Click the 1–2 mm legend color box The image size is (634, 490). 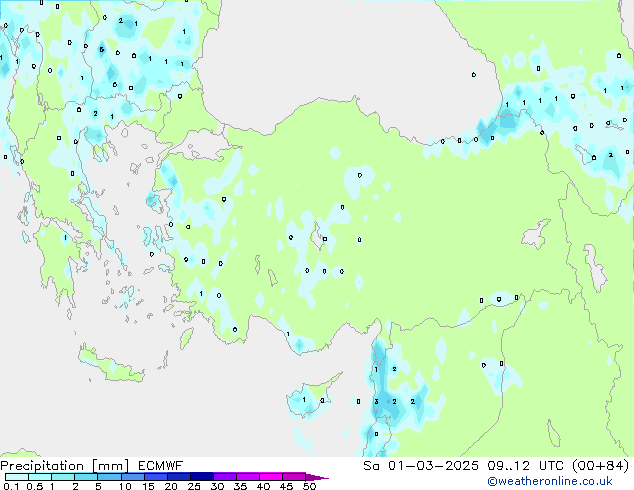[63, 477]
